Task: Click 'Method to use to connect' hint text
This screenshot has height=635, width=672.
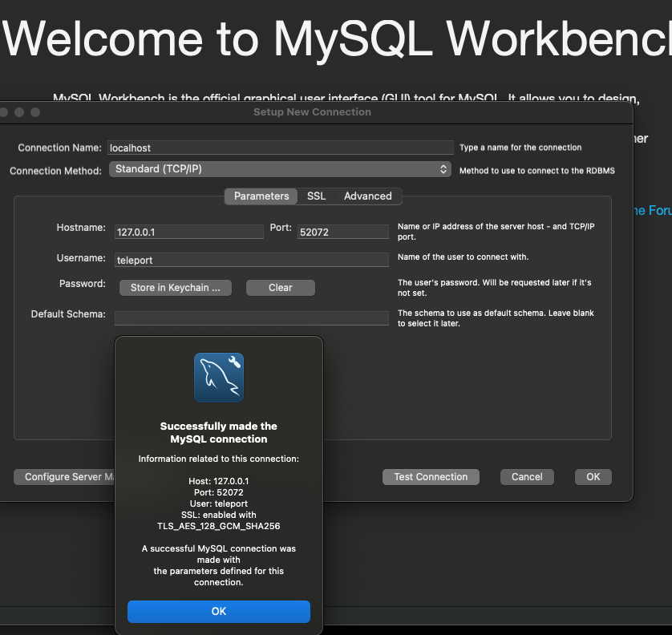Action: [537, 171]
